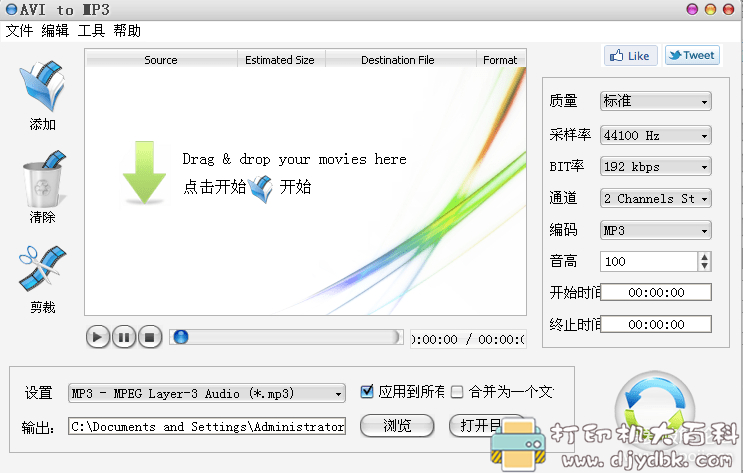
Task: Click the playback seek slider knob
Action: (181, 337)
